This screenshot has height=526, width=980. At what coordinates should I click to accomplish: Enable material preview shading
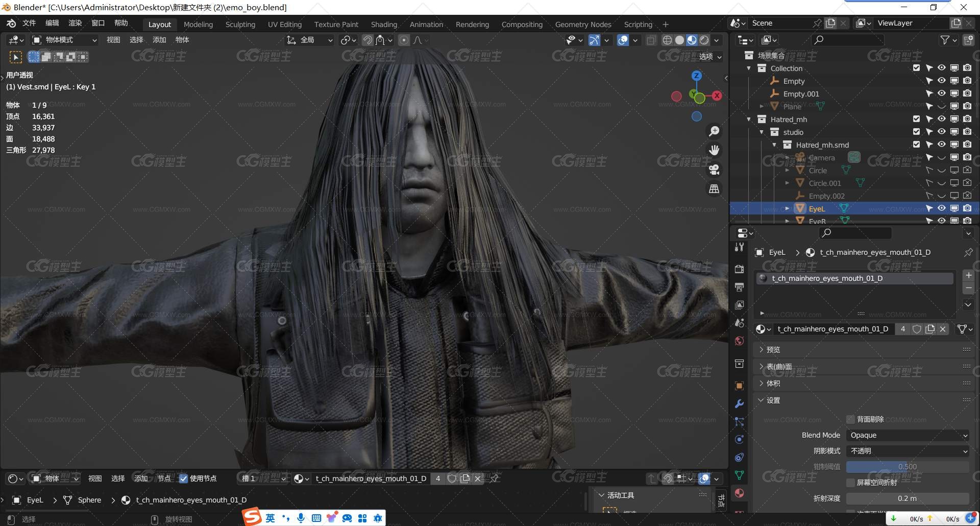[692, 40]
